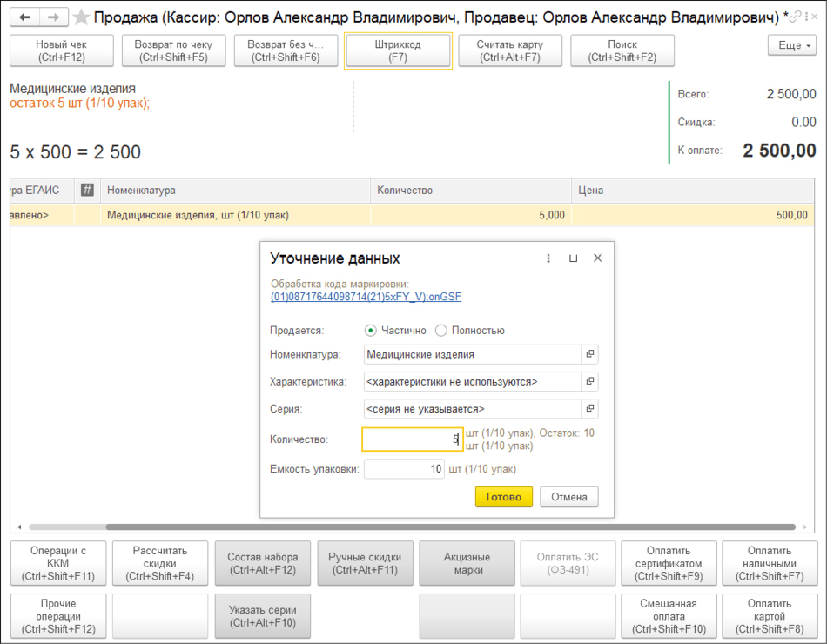The width and height of the screenshot is (827, 644).
Task: Open Серия value via open icon
Action: tap(589, 408)
